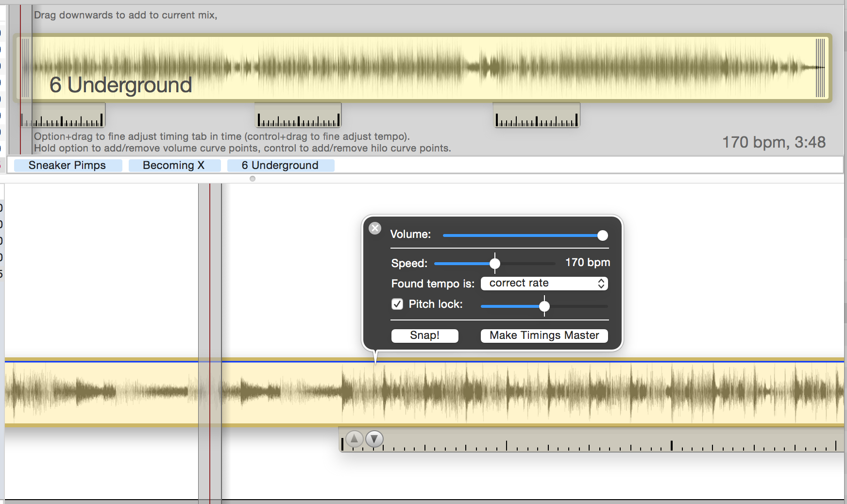Click the 6 Underground title on the waveform
Screen dimensions: 847x504
(x=121, y=85)
